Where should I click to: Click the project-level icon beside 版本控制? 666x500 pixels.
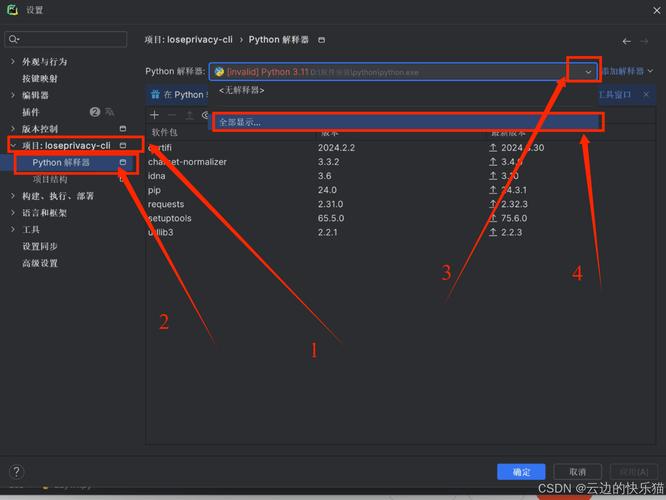point(123,129)
